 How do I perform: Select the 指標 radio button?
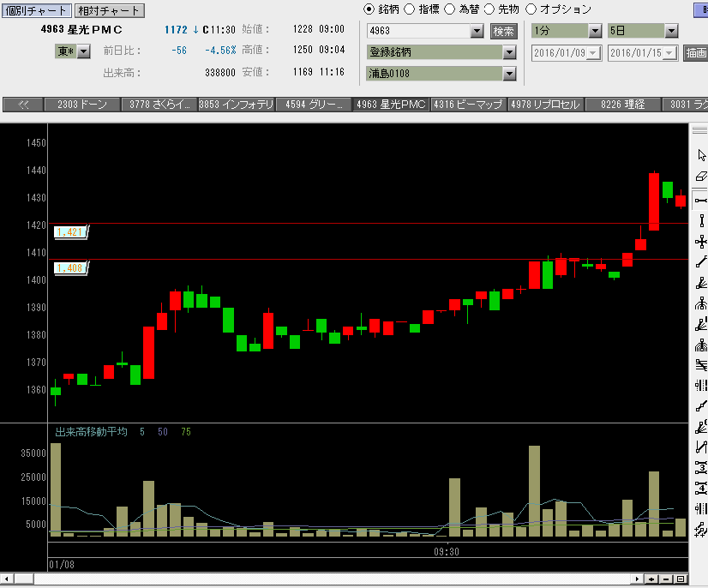(409, 9)
